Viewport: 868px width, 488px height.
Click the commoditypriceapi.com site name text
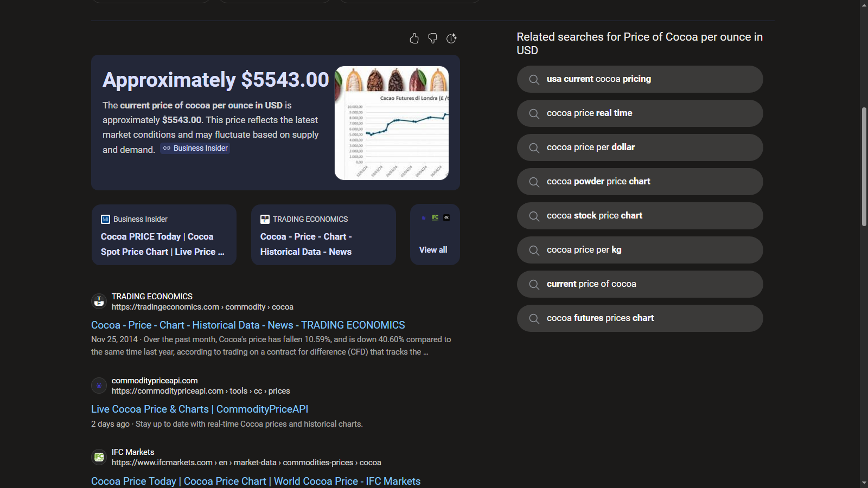click(155, 381)
